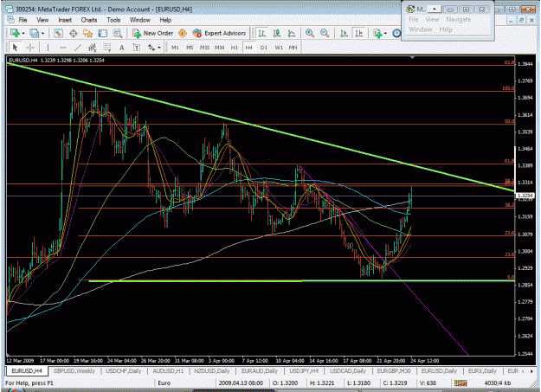Select the text label 'T' tool
The height and width of the screenshot is (392, 541).
pyautogui.click(x=137, y=48)
